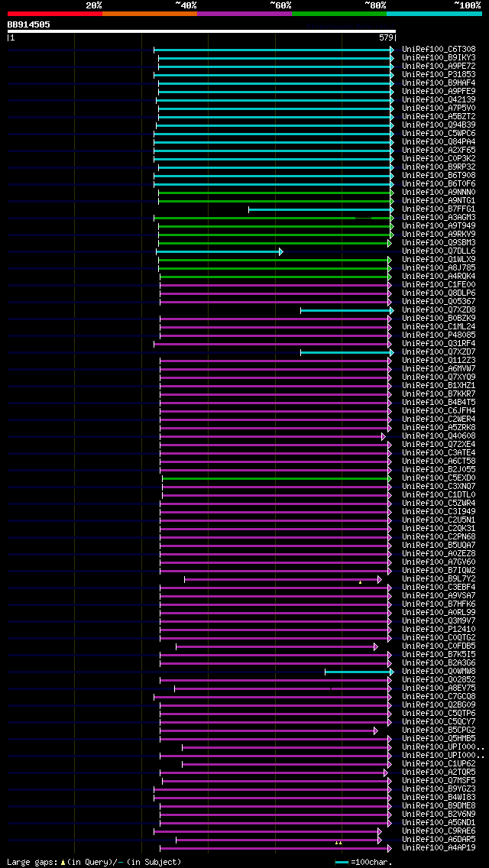Click the white query sequence bar
489x868 pixels.
[202, 31]
